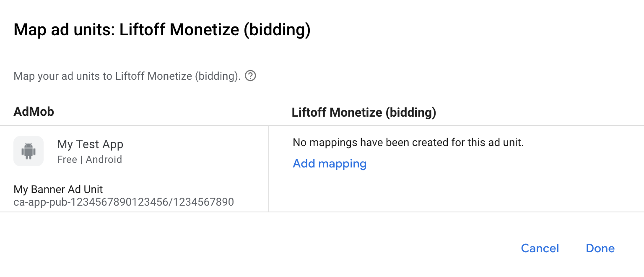Click the AdMob column header
644x277 pixels.
point(34,112)
